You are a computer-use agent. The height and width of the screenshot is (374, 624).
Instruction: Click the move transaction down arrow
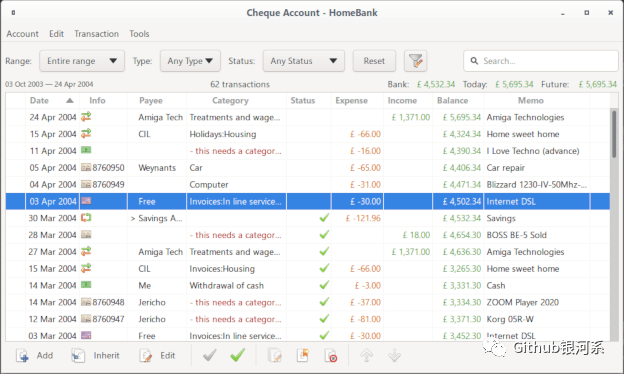(x=394, y=355)
